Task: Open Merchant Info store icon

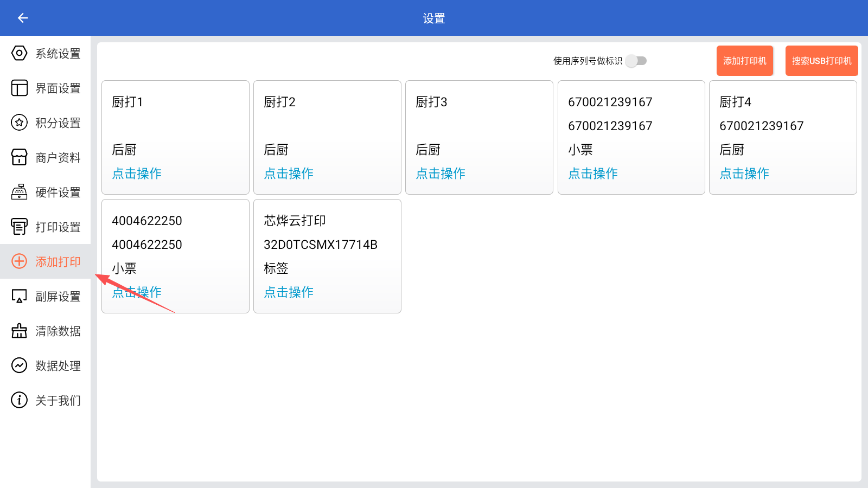Action: (x=19, y=157)
